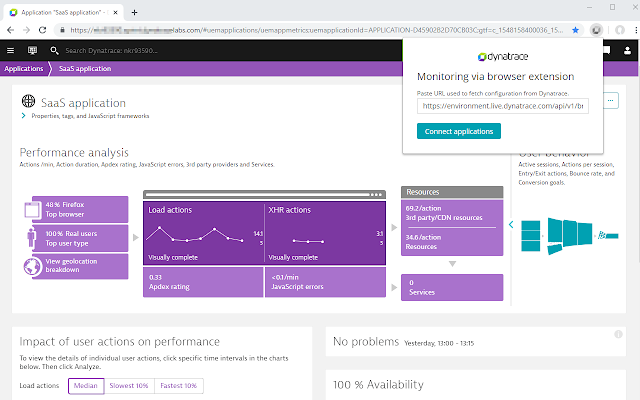Select the Median tab
This screenshot has width=640, height=400.
tap(86, 386)
